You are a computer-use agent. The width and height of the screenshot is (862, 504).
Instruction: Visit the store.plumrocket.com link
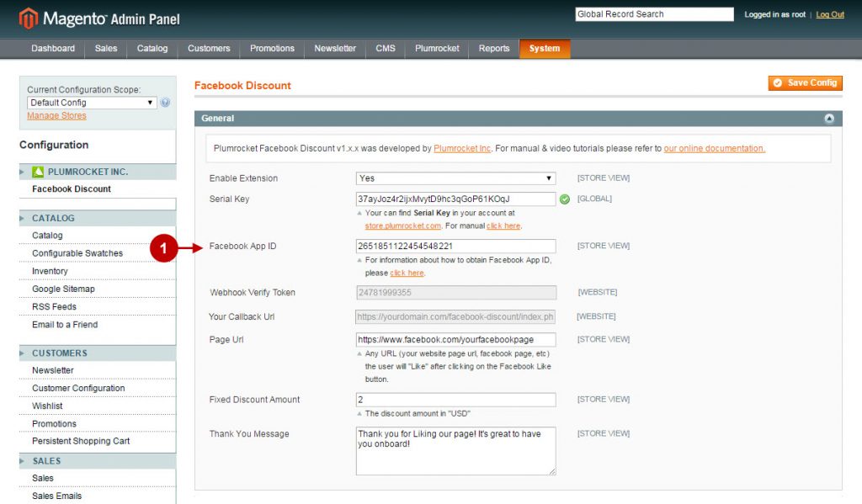403,225
